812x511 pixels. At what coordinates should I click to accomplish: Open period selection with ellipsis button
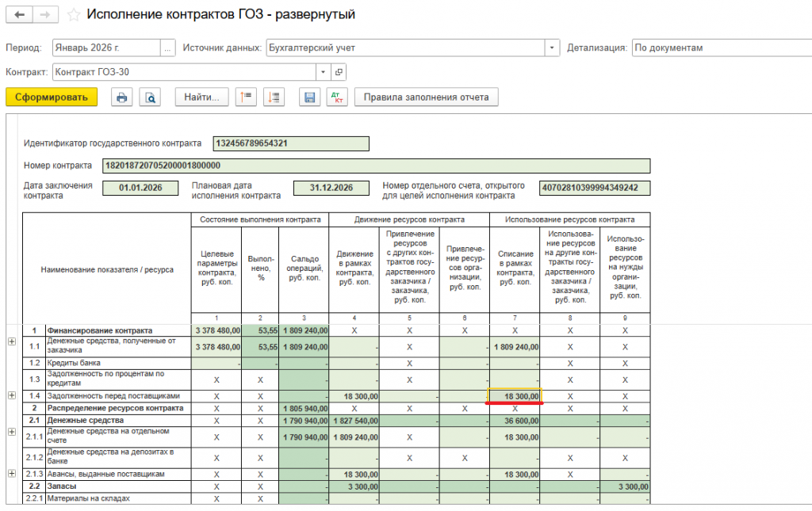pos(167,48)
